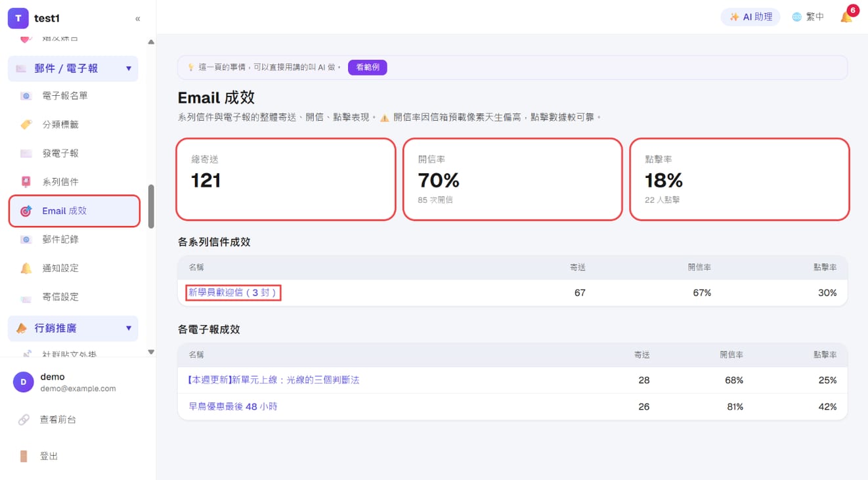Click the test1 workspace name

[x=47, y=18]
